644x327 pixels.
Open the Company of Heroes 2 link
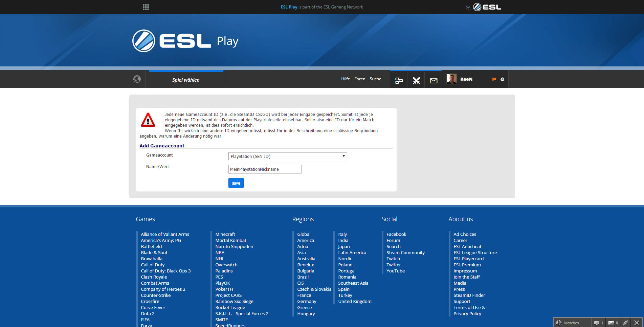tap(163, 289)
